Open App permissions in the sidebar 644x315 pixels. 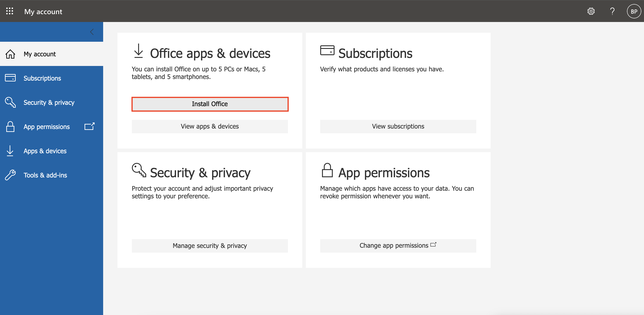tap(52, 127)
